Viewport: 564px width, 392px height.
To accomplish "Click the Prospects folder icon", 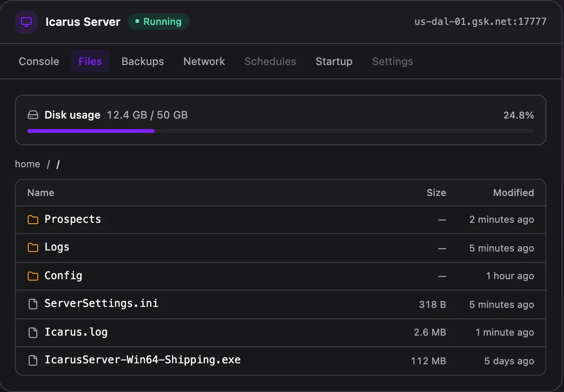I will click(33, 220).
